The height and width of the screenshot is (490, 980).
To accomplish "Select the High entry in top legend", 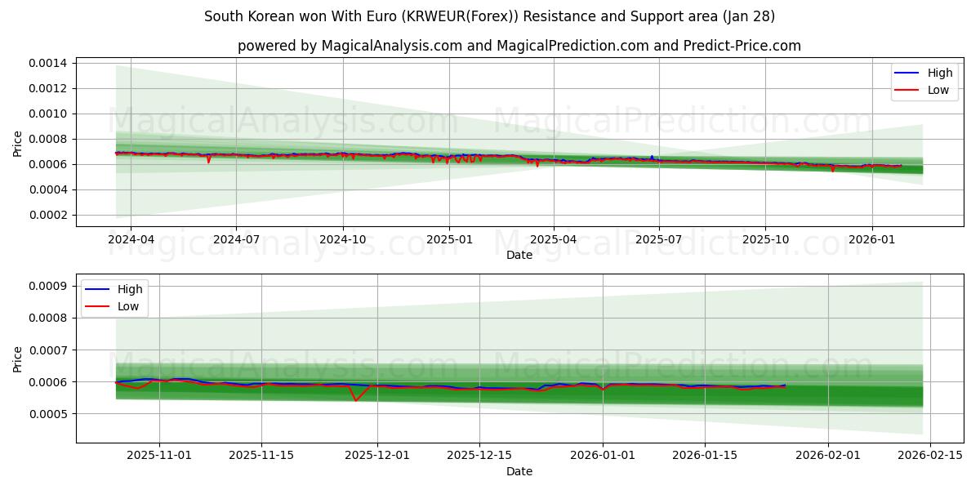I will [931, 73].
